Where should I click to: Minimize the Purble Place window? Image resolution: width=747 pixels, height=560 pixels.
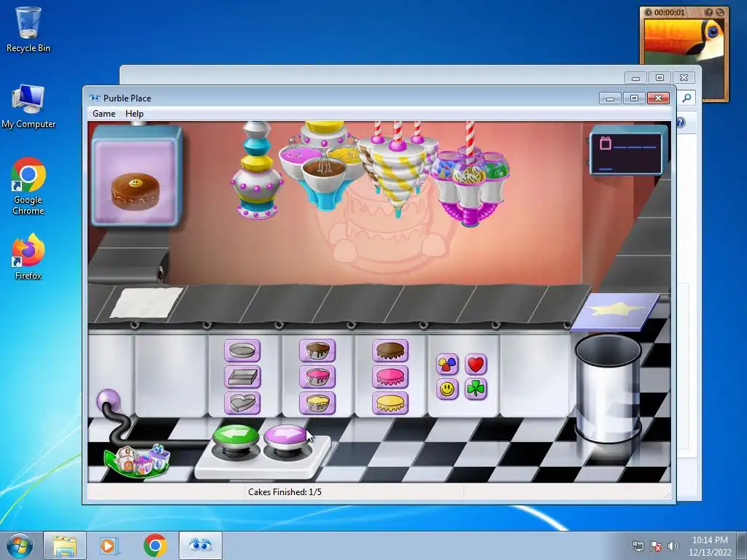click(610, 98)
